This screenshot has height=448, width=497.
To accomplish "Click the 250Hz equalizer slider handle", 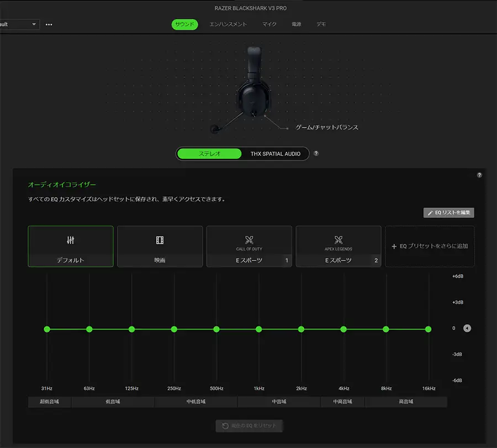I will click(174, 329).
